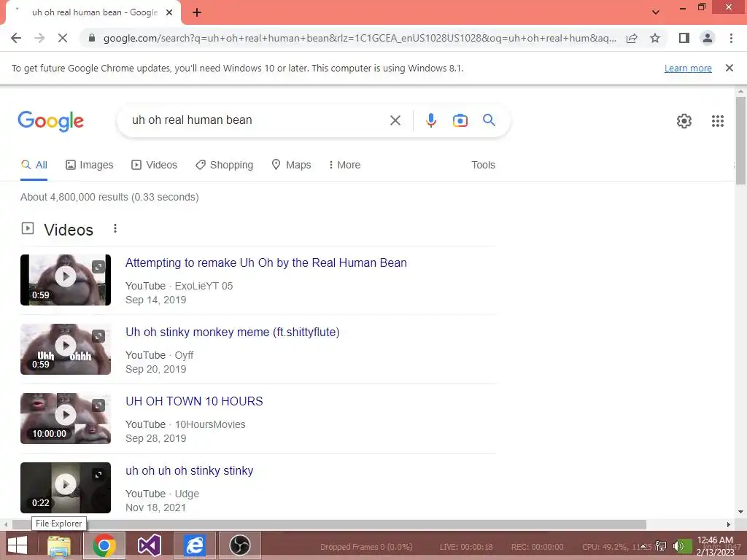This screenshot has width=747, height=560.
Task: Click the vertical scrollbar thumb
Action: coord(740,140)
